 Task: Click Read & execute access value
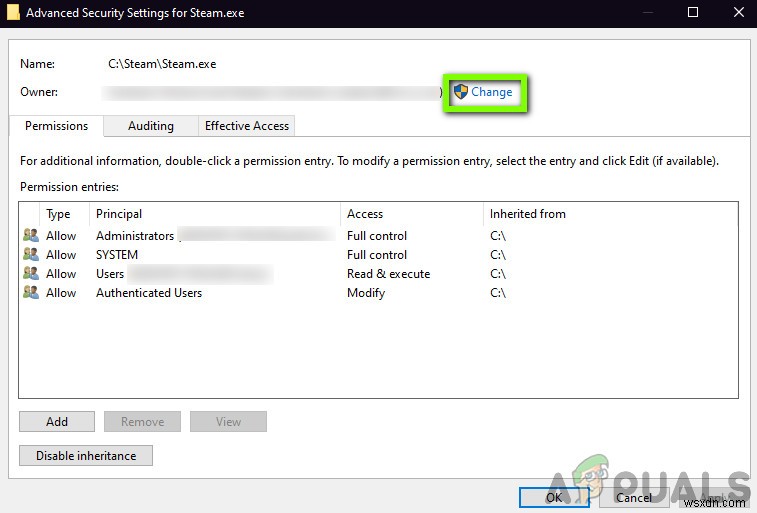pos(388,274)
